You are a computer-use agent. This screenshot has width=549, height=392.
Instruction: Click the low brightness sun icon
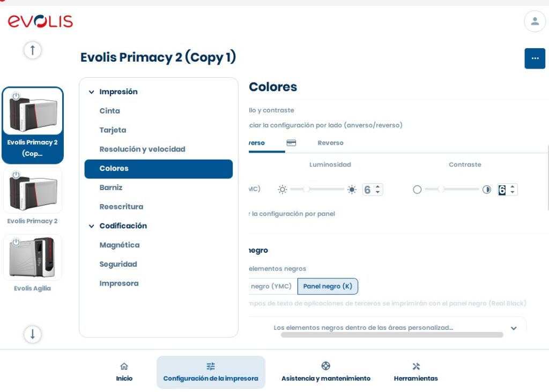[x=282, y=190]
